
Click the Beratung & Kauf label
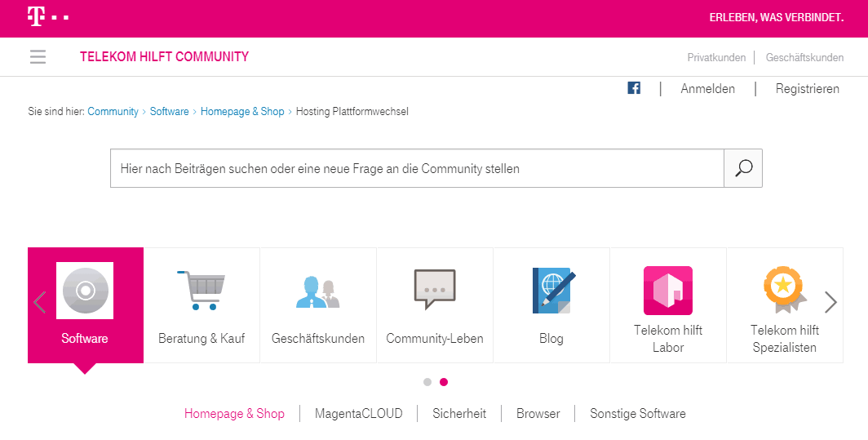[201, 338]
